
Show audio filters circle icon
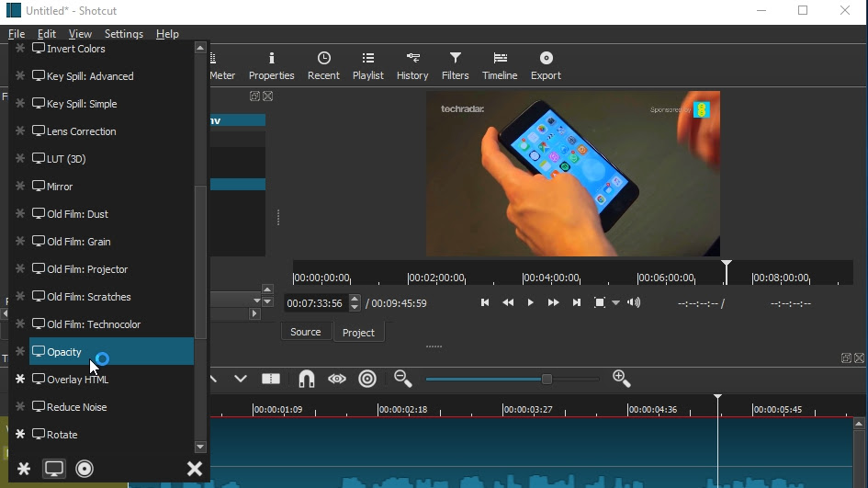pyautogui.click(x=85, y=469)
